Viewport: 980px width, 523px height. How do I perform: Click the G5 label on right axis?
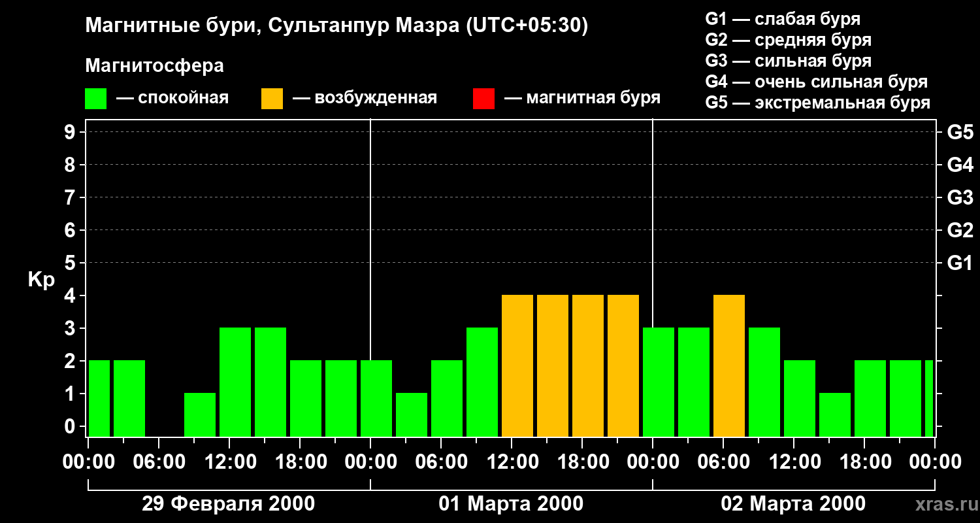tap(960, 133)
